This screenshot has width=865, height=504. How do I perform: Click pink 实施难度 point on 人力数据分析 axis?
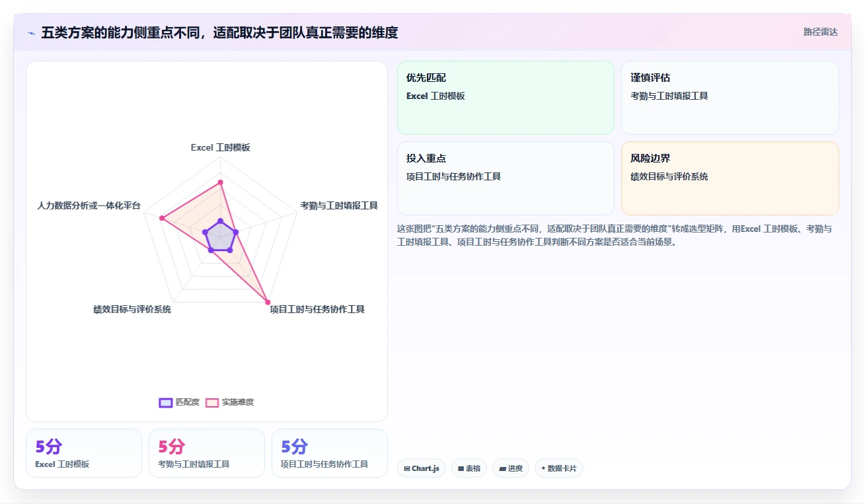(162, 217)
